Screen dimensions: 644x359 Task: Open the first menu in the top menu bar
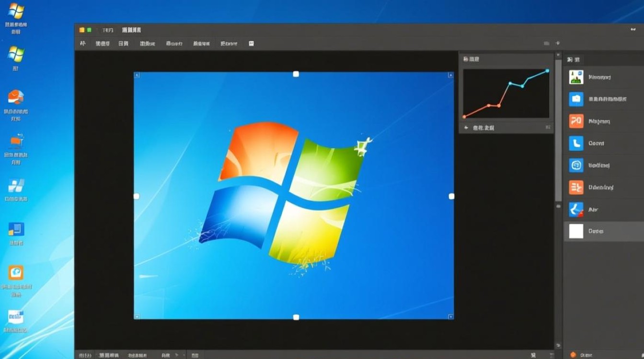[83, 43]
